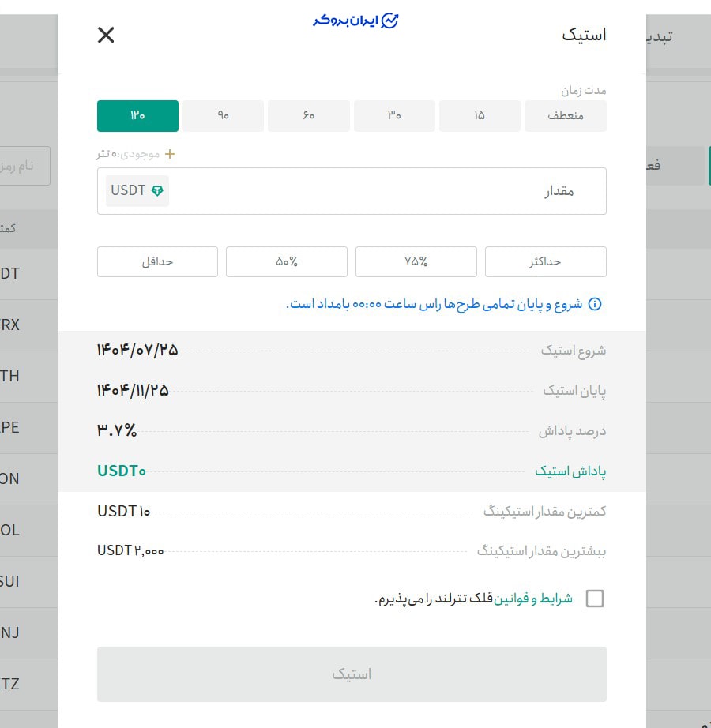Image resolution: width=711 pixels, height=728 pixels.
Task: Select the 90-day staking duration
Action: (223, 115)
